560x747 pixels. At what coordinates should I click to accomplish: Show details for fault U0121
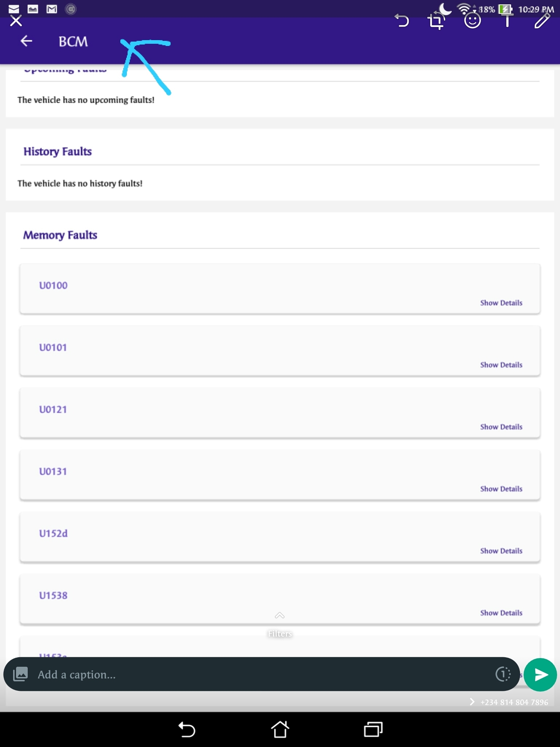coord(501,427)
